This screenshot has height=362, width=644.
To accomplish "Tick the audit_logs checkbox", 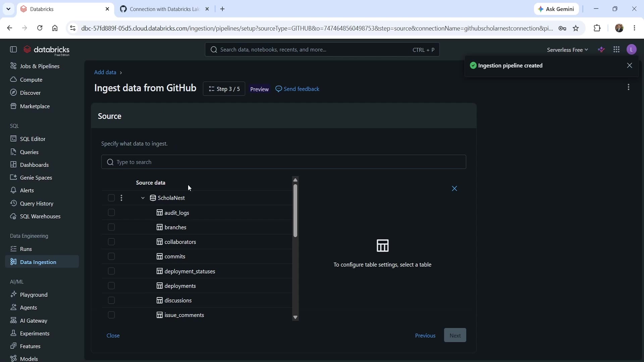I will coord(111,213).
